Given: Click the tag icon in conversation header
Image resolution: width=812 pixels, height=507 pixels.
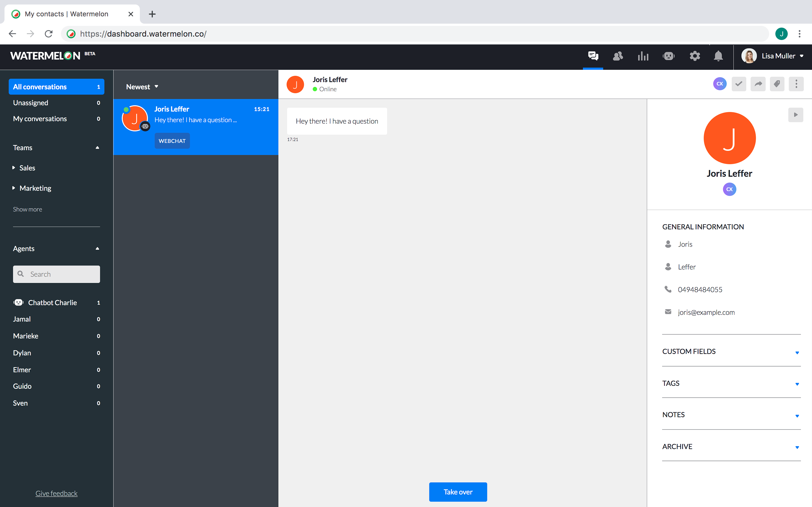Looking at the screenshot, I should pyautogui.click(x=777, y=84).
